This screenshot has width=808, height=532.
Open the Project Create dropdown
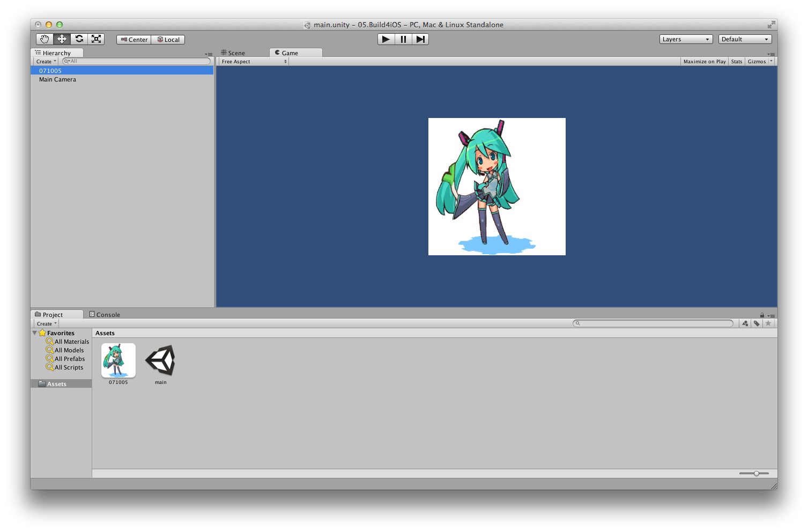(x=47, y=323)
